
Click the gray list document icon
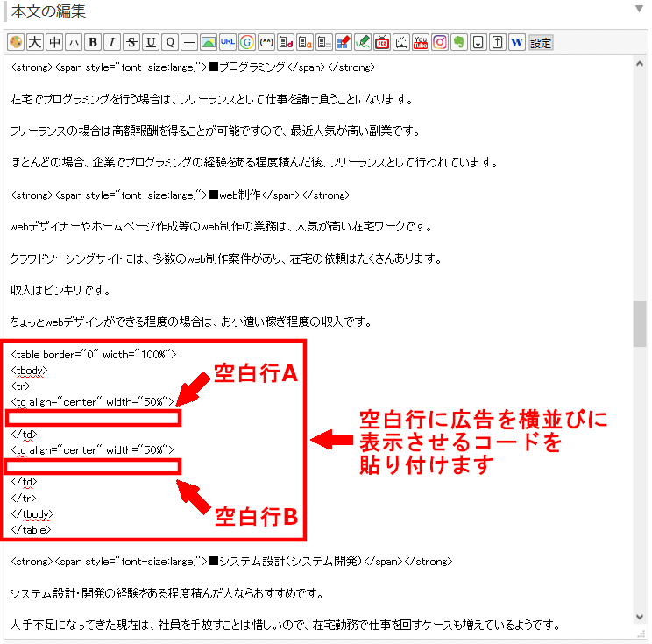click(324, 42)
